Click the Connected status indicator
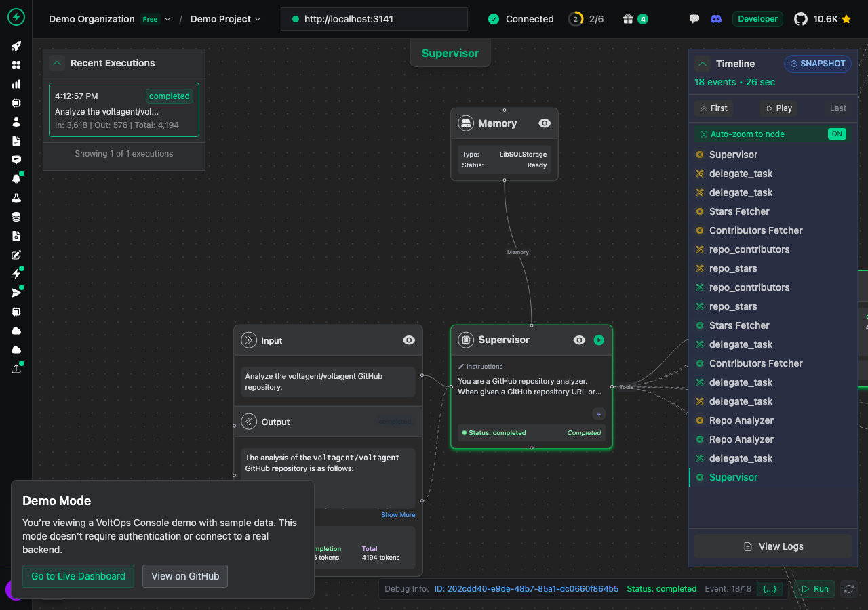Viewport: 868px width, 610px height. pyautogui.click(x=521, y=19)
